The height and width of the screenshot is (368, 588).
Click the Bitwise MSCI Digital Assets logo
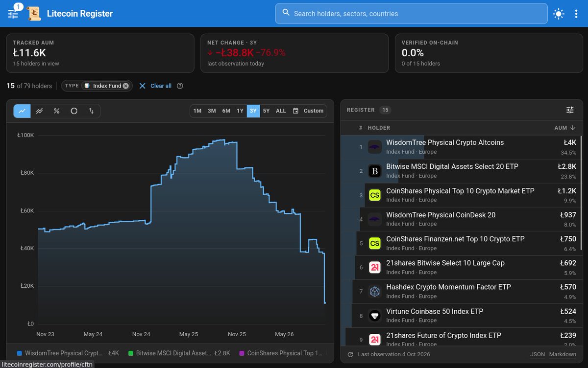[375, 171]
